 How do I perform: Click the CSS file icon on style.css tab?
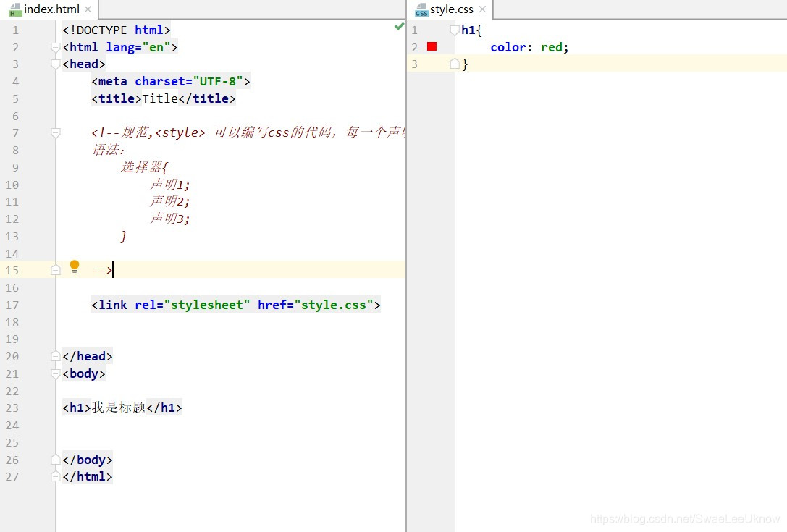(x=421, y=9)
